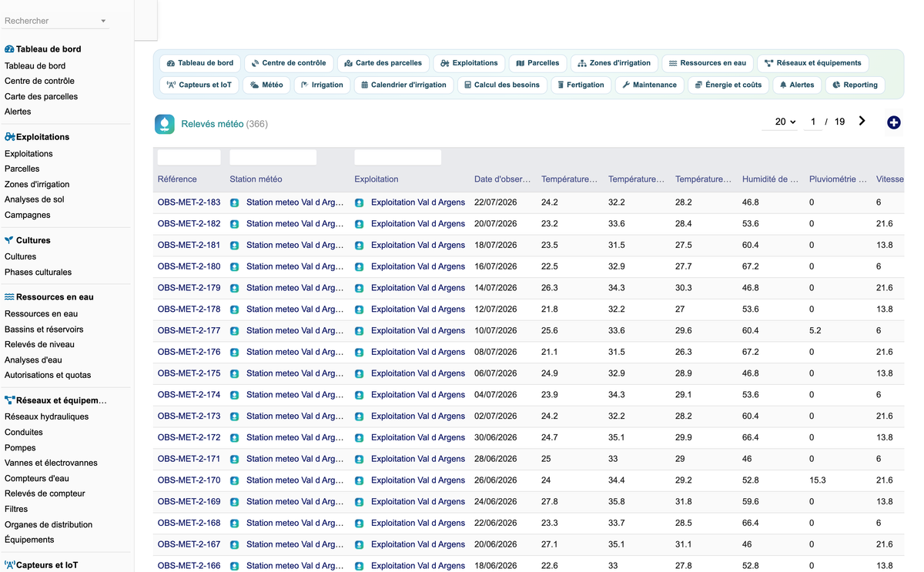The image size is (924, 572).
Task: Click exploitation icon in OBS-MET-2-170 row
Action: tap(359, 480)
